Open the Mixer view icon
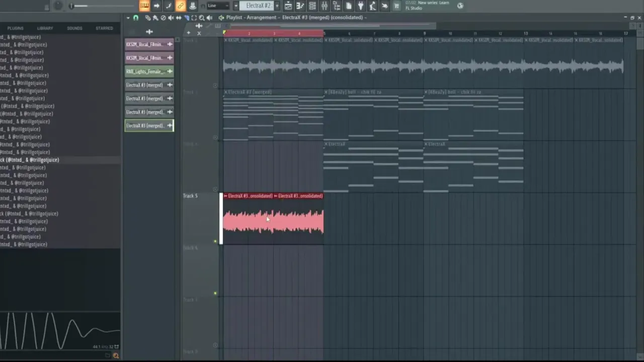 (325, 6)
